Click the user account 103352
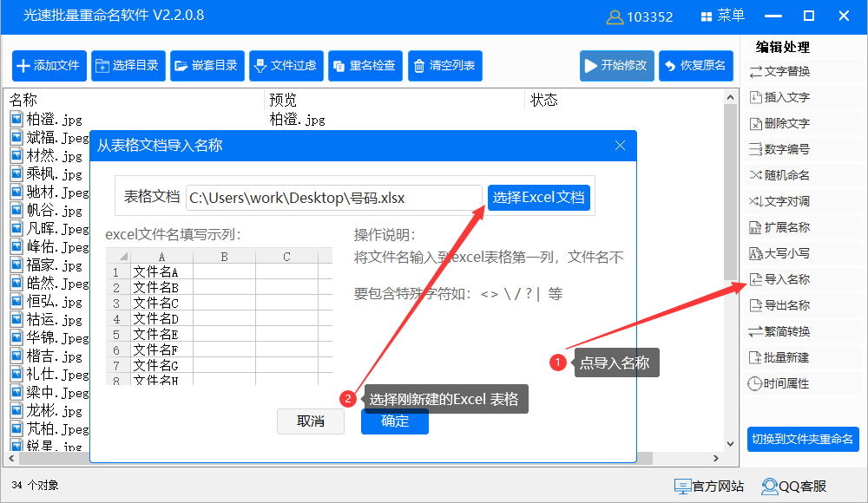 coord(640,17)
